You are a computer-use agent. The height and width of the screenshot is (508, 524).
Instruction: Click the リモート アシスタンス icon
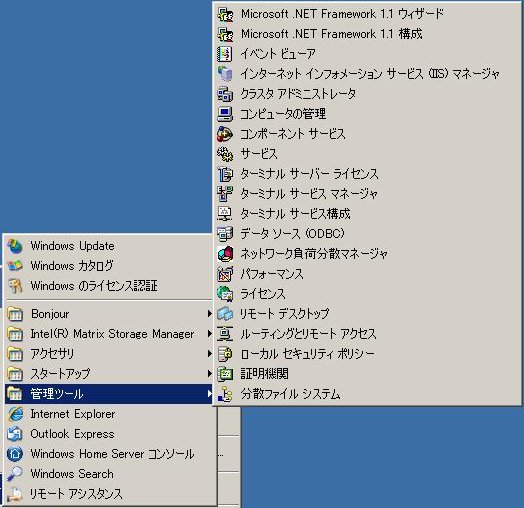[x=15, y=494]
